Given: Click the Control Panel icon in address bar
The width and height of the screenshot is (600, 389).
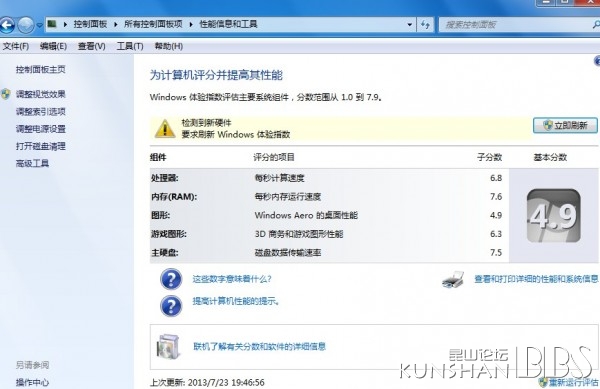Looking at the screenshot, I should pyautogui.click(x=52, y=24).
